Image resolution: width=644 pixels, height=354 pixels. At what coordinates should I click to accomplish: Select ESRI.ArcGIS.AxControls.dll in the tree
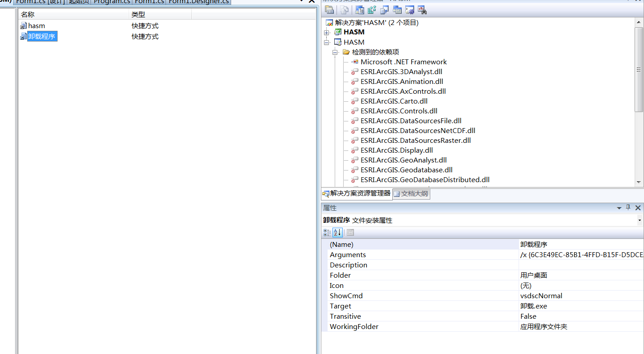click(x=403, y=92)
